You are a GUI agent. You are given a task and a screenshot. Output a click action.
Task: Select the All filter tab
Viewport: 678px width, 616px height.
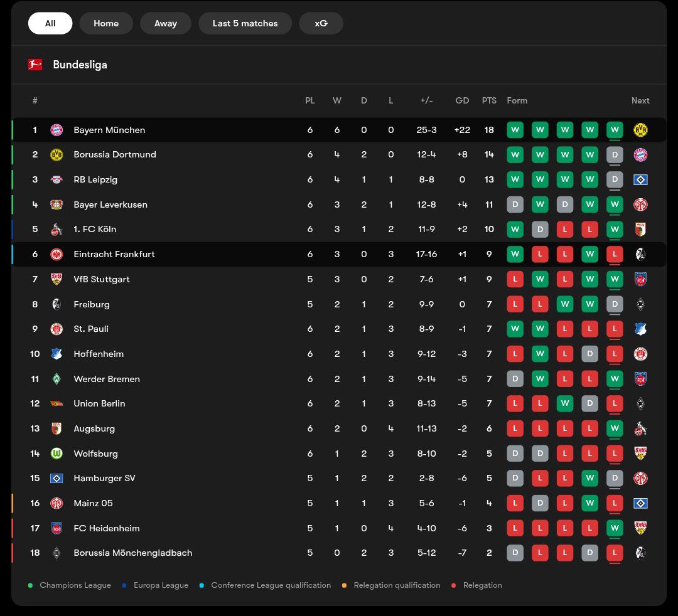tap(50, 23)
